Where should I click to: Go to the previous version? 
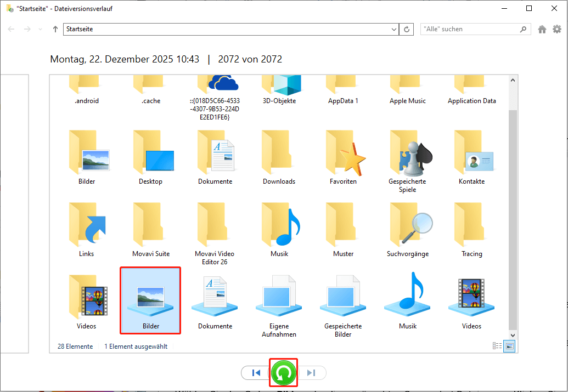point(256,373)
